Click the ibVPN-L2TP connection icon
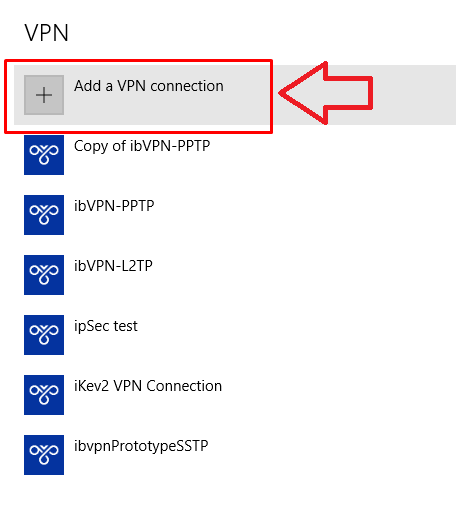This screenshot has width=463, height=505. pyautogui.click(x=44, y=275)
